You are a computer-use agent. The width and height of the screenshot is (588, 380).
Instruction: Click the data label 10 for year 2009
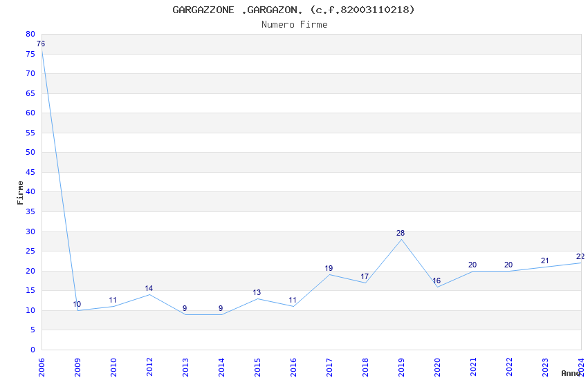tap(77, 305)
